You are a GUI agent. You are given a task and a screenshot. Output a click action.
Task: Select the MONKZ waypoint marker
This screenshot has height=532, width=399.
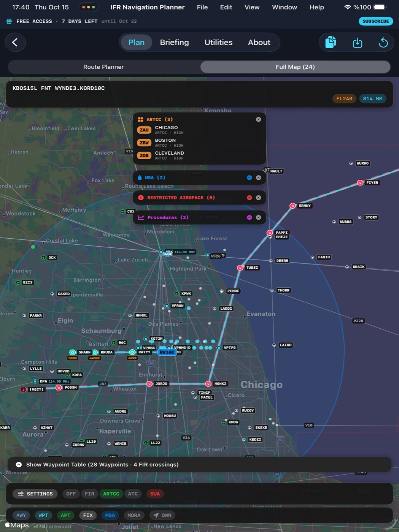pyautogui.click(x=208, y=384)
